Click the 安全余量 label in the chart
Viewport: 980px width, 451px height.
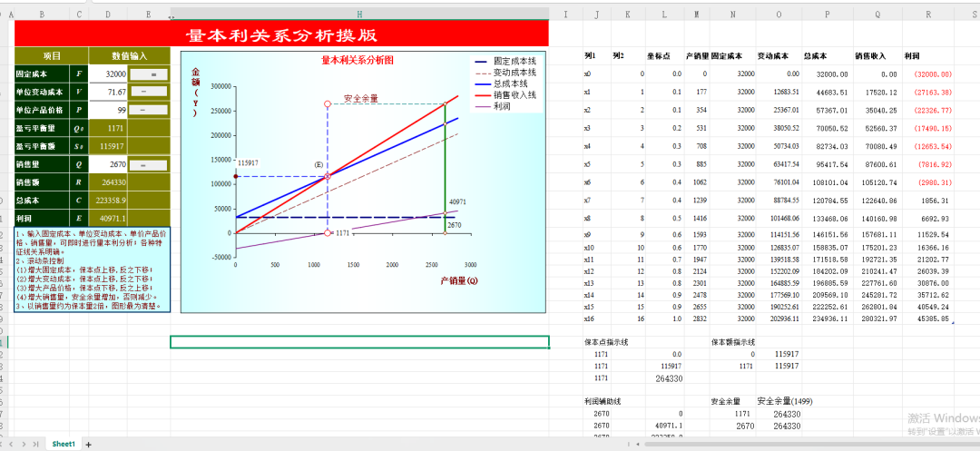point(361,99)
